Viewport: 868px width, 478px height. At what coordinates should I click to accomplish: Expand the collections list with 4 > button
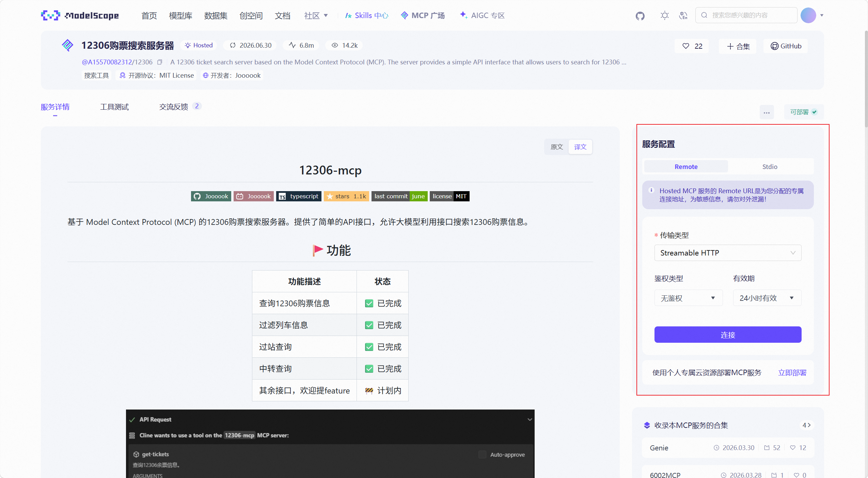tap(806, 425)
